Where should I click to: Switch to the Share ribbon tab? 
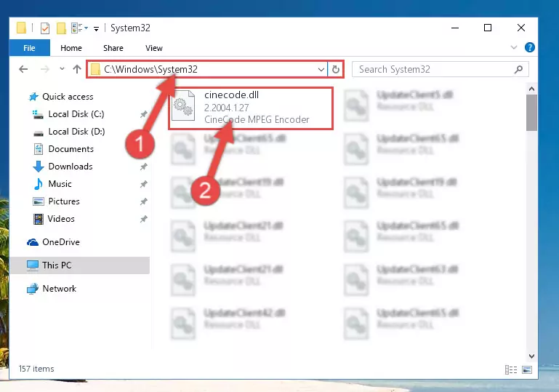click(x=113, y=48)
